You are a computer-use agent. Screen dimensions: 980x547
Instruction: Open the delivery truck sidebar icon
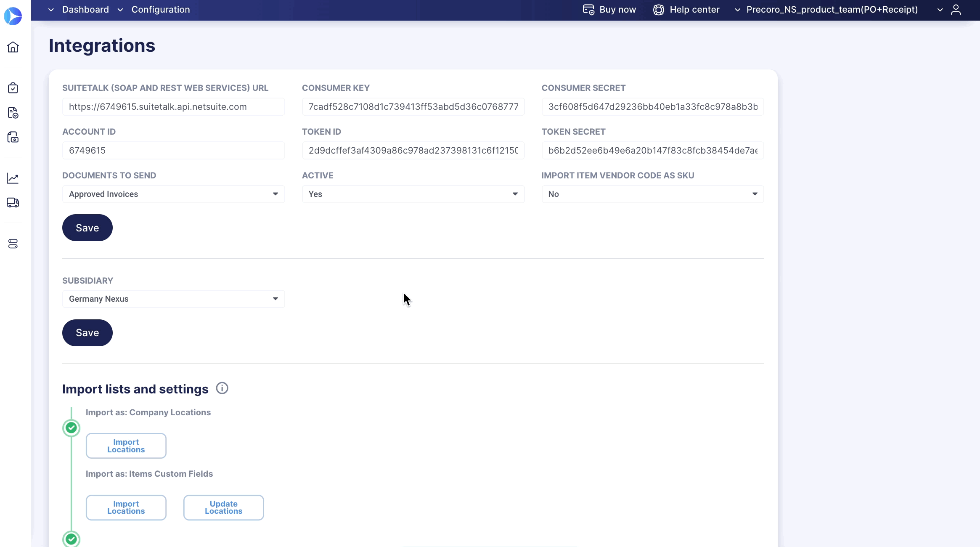tap(13, 203)
